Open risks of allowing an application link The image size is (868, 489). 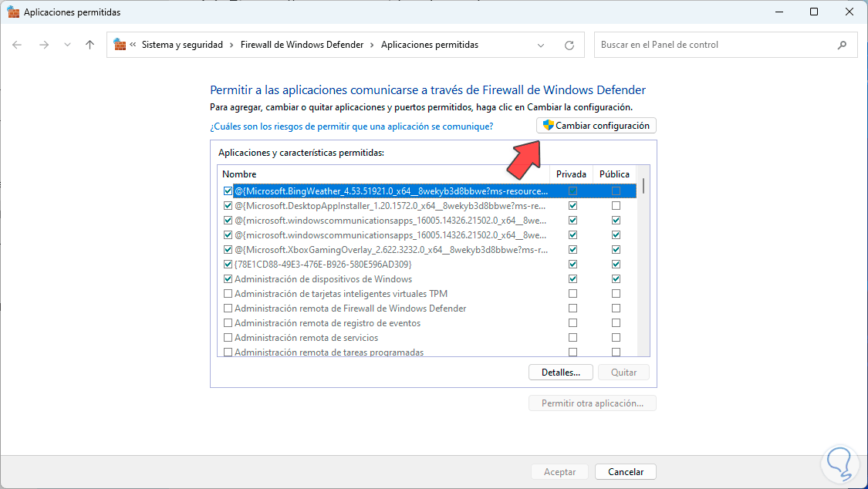[x=352, y=126]
